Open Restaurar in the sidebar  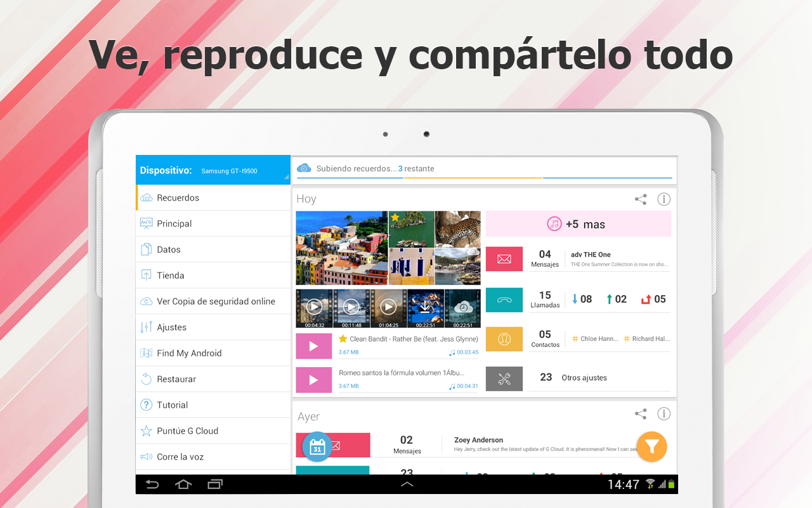213,379
